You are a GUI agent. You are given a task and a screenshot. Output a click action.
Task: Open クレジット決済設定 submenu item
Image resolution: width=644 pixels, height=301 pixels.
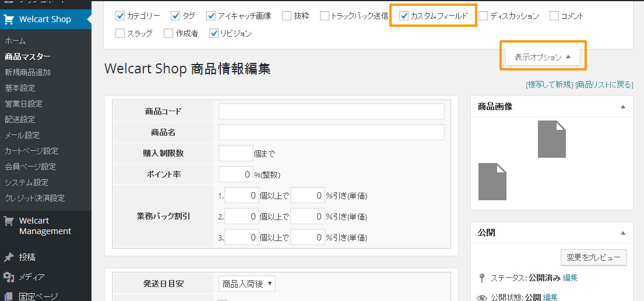click(x=34, y=198)
